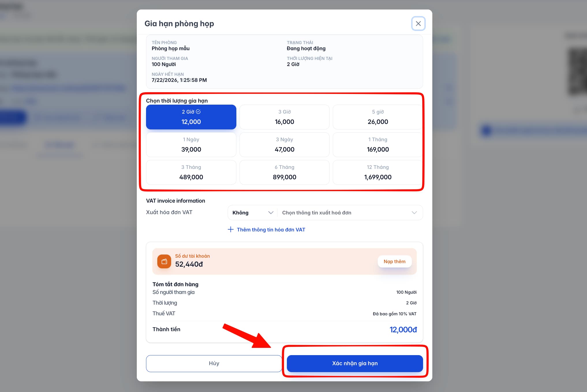
Task: Open the Không VAT export dropdown
Action: (253, 213)
